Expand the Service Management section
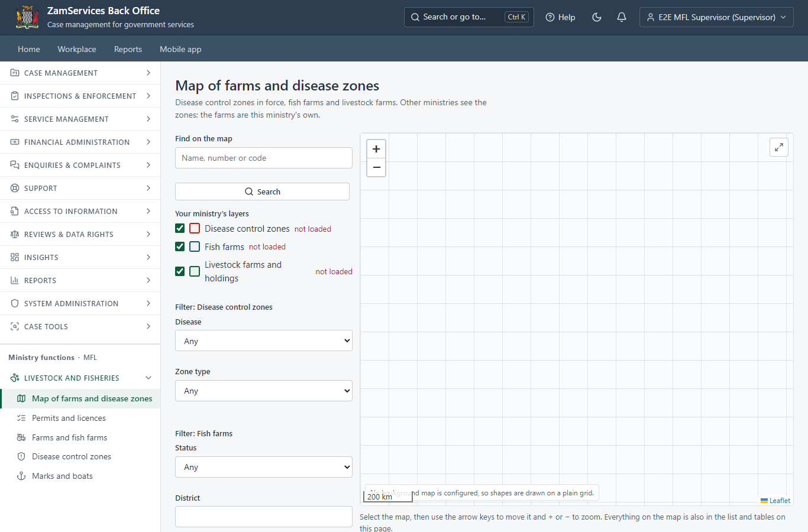The width and height of the screenshot is (808, 532). pos(80,119)
